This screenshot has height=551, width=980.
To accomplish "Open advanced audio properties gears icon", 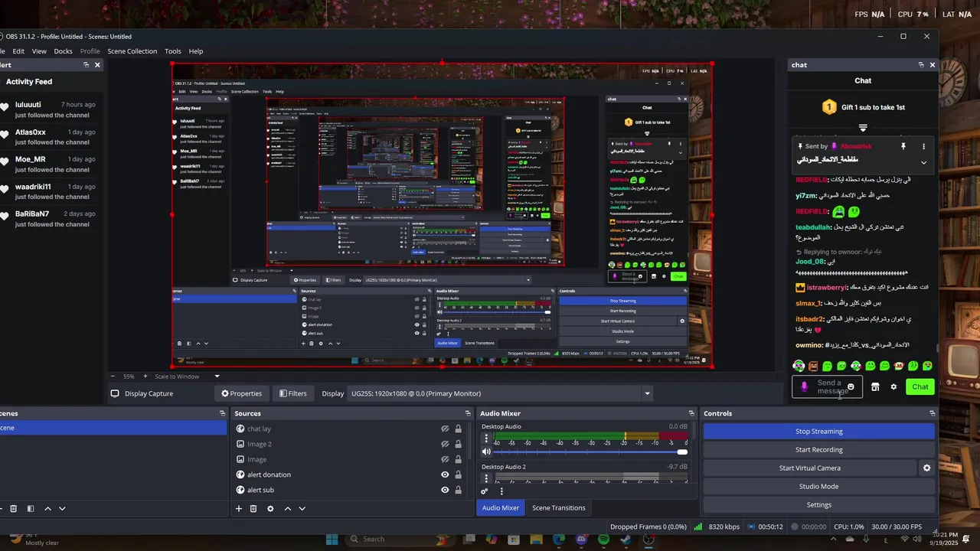I will (485, 491).
